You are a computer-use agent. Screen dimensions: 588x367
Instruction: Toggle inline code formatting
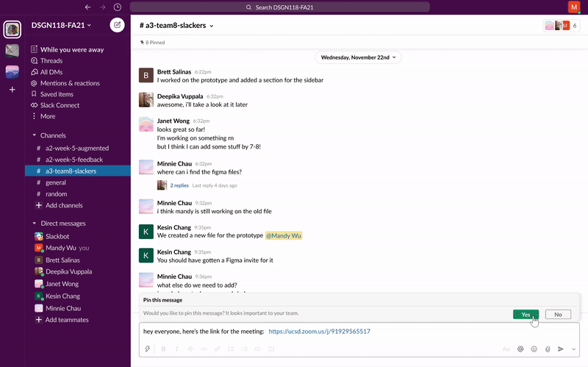204,349
